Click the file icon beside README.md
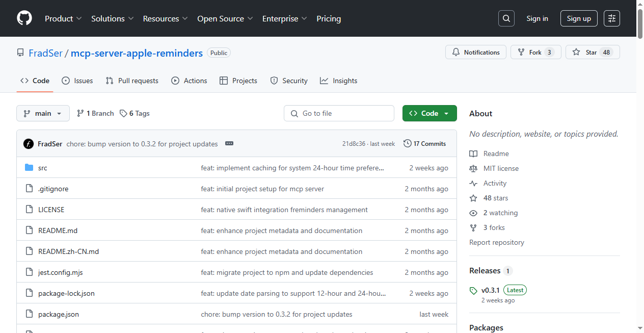 (29, 230)
